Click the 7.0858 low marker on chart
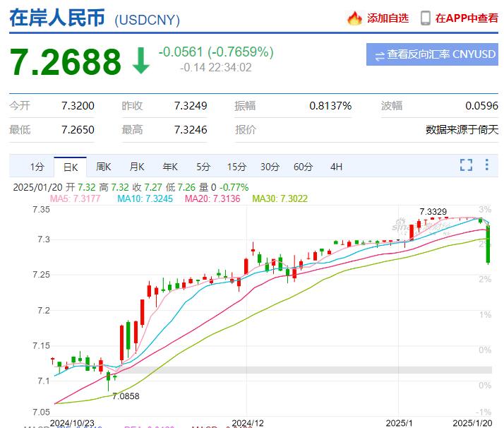Image resolution: width=504 pixels, height=428 pixels. 126,396
